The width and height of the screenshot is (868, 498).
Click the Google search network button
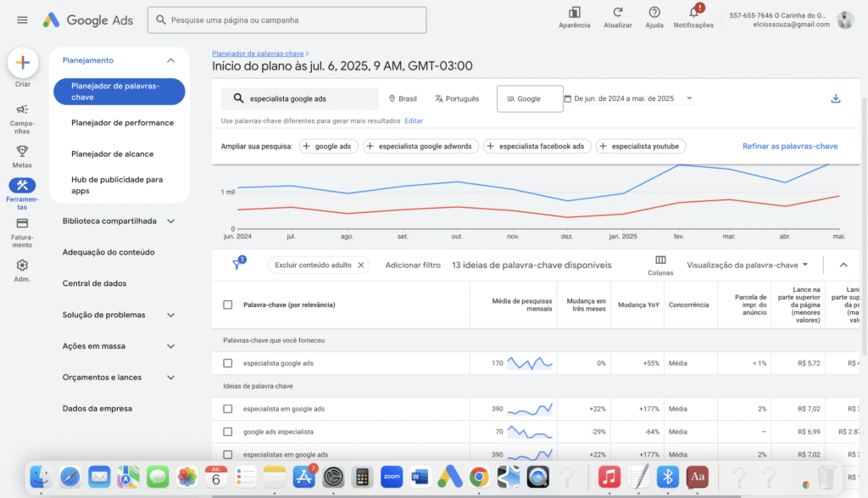(x=530, y=98)
